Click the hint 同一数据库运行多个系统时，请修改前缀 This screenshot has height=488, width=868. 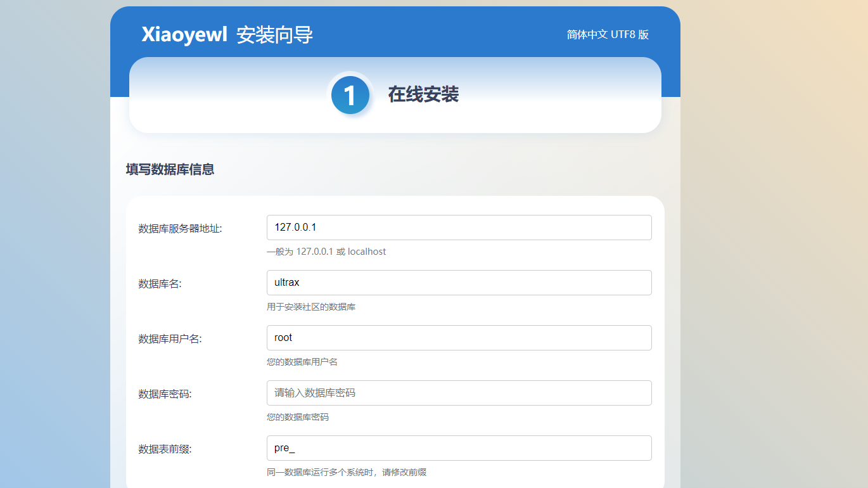[x=347, y=472]
